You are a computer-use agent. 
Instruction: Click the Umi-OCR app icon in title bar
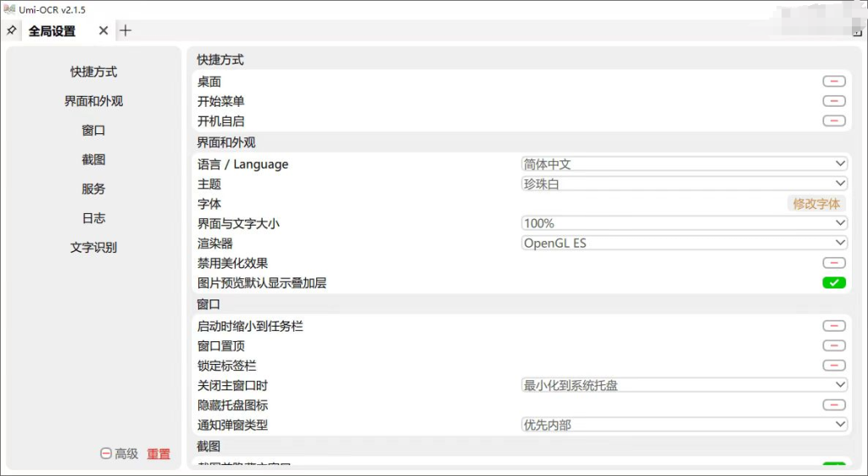(8, 9)
